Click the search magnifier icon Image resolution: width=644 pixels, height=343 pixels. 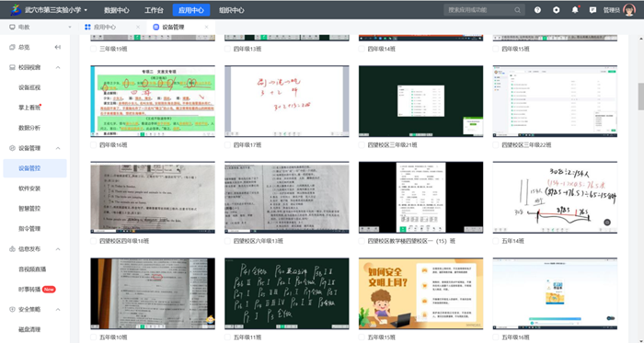click(x=517, y=10)
